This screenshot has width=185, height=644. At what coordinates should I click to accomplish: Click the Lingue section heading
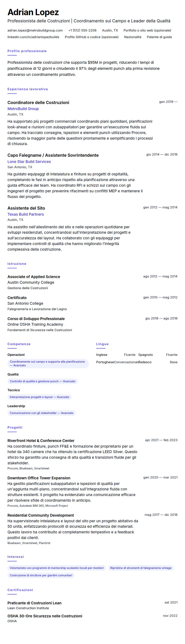pos(102,344)
